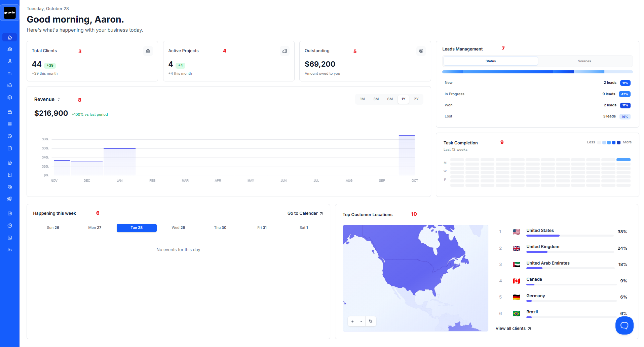The image size is (644, 347).
Task: Select the Status tab in Leads Management
Action: (491, 61)
